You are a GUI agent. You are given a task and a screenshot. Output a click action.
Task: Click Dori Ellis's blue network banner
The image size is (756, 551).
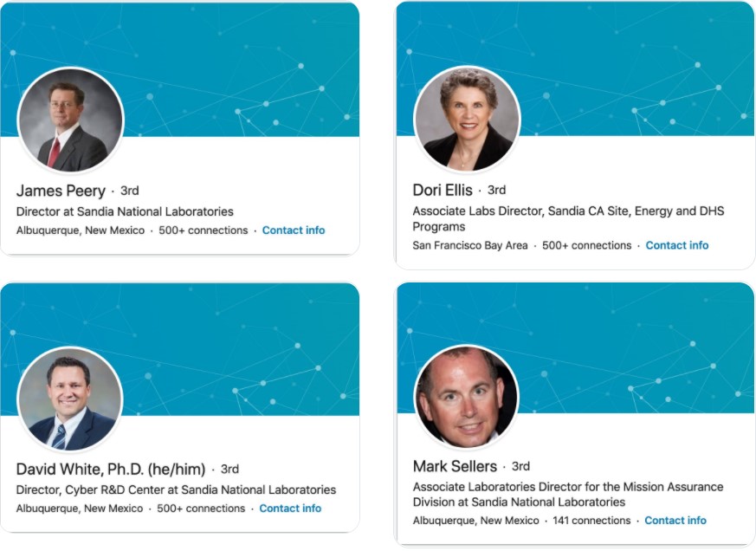(x=627, y=68)
